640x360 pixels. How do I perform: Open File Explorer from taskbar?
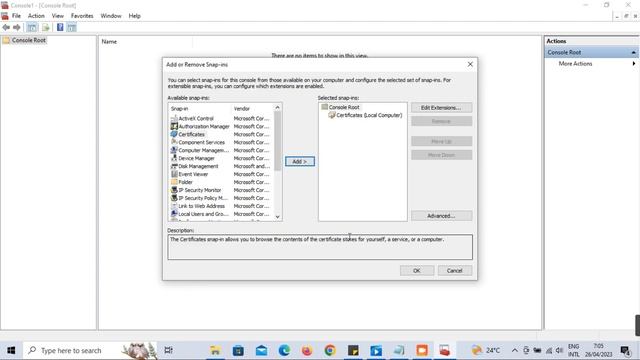(x=215, y=350)
